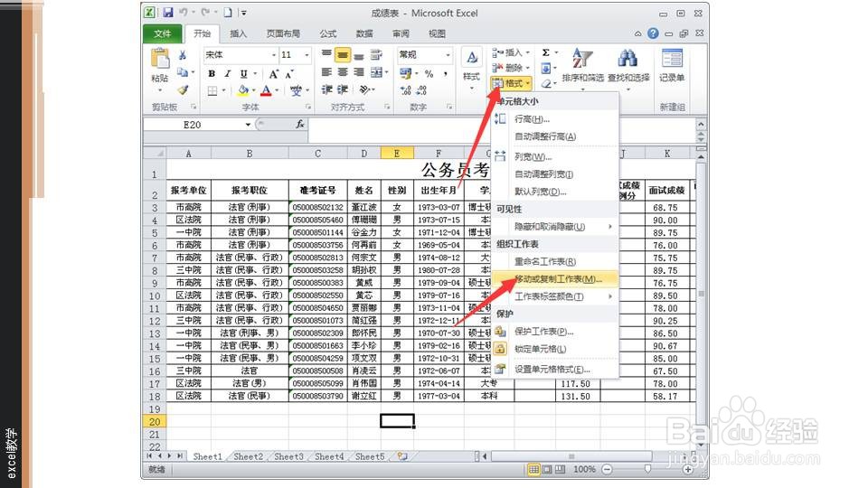Toggle align text left
The width and height of the screenshot is (868, 488).
(x=326, y=72)
